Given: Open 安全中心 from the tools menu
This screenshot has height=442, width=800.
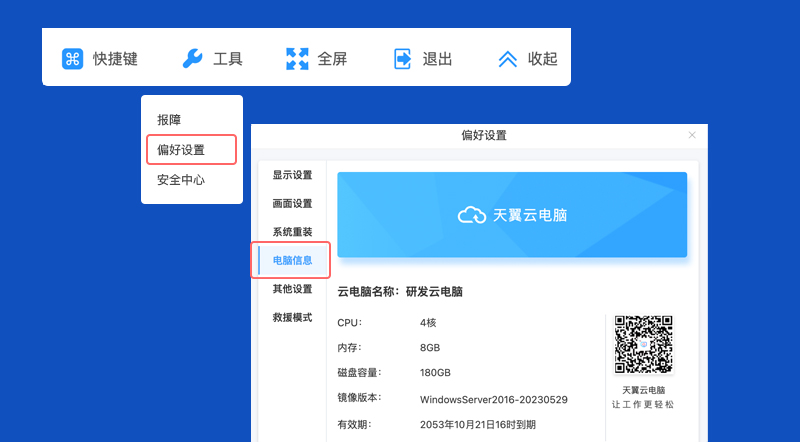Looking at the screenshot, I should [x=181, y=180].
